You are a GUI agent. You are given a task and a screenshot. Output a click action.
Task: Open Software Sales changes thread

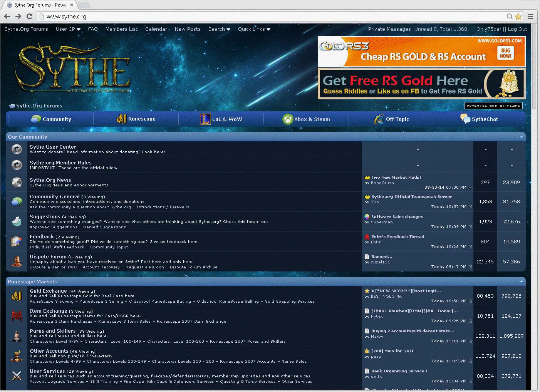(x=397, y=217)
